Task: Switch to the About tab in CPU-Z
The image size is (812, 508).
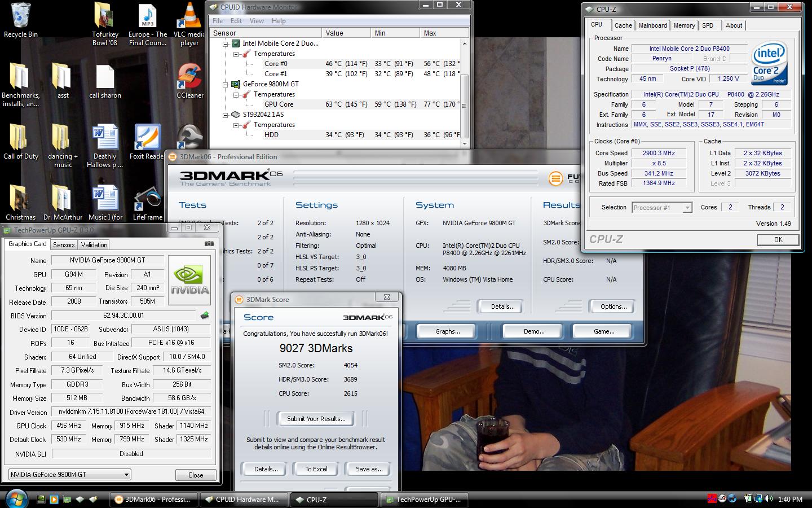Action: coord(734,25)
